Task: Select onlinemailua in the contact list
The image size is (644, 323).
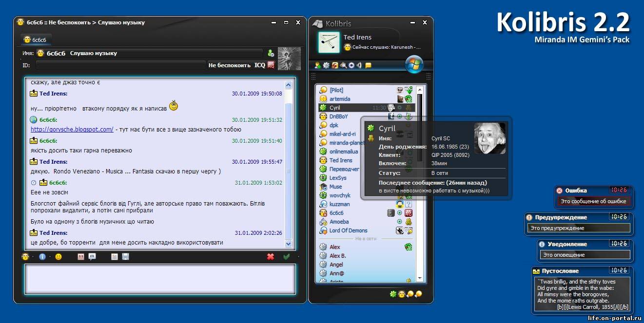Action: coord(339,152)
